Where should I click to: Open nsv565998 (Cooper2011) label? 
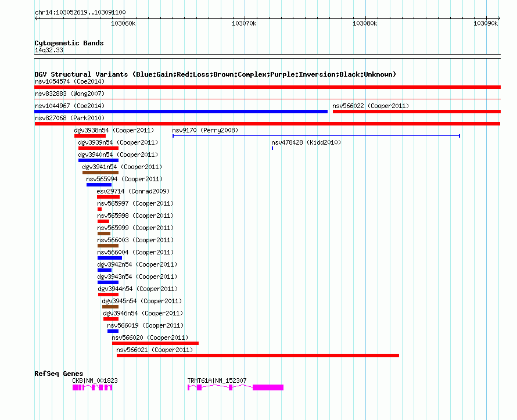[135, 216]
